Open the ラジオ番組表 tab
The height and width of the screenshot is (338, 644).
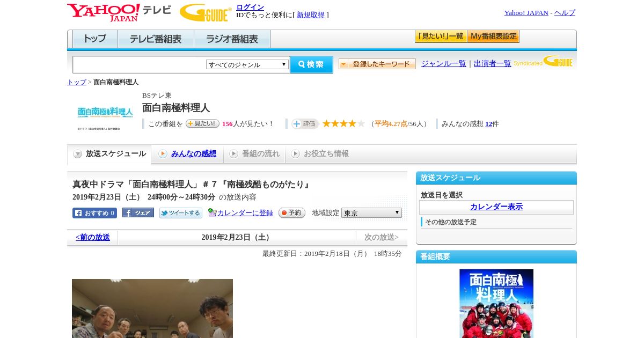(x=232, y=39)
